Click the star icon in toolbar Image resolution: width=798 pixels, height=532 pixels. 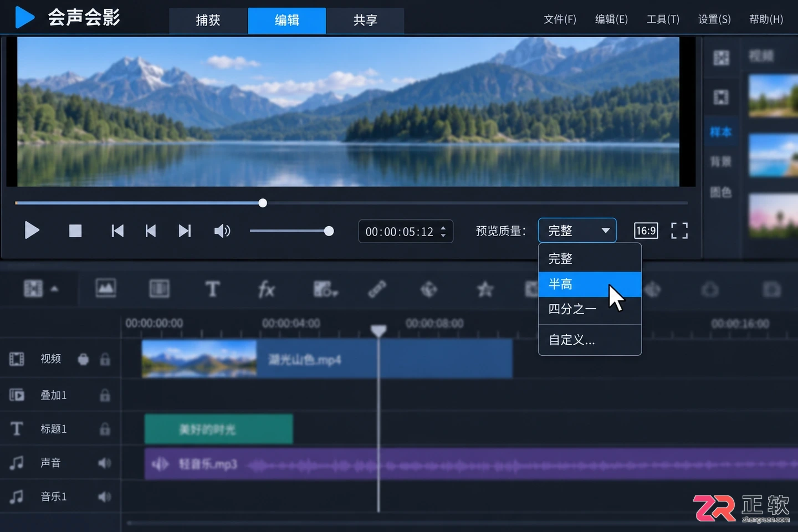(x=485, y=289)
